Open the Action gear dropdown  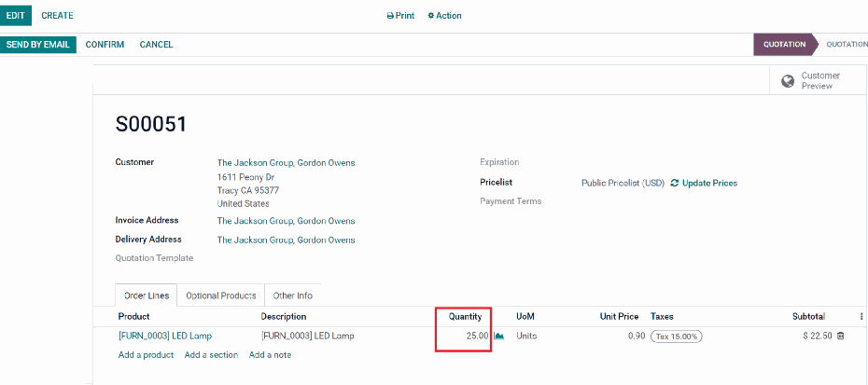coord(444,16)
